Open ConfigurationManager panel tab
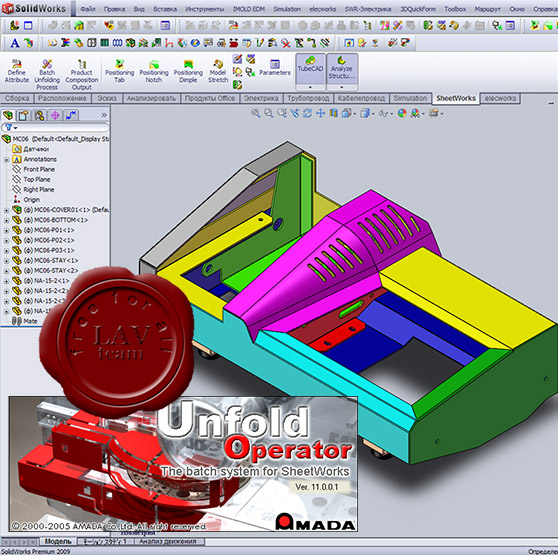Viewport: 558px width, 555px height. click(40, 115)
